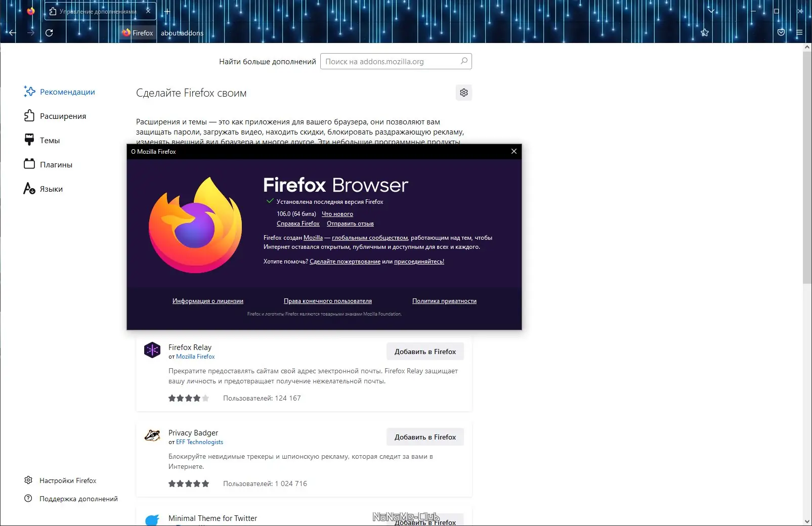Open a new tab with the plus icon
The height and width of the screenshot is (526, 812).
pos(167,11)
